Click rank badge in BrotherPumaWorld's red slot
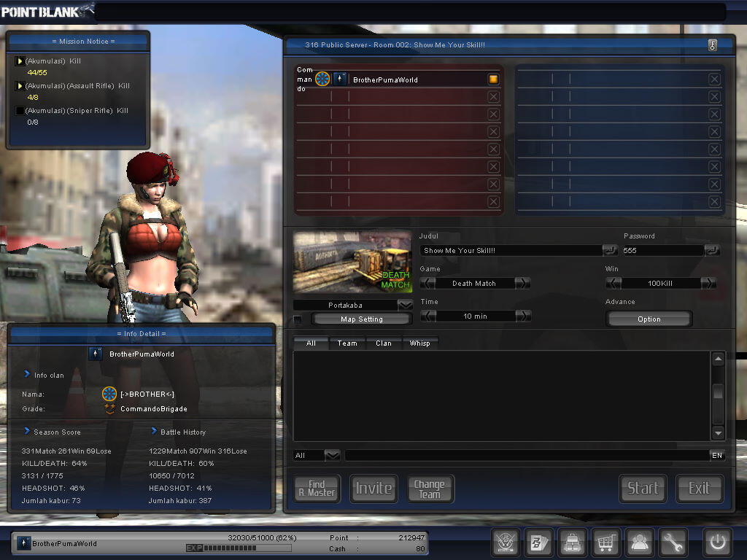Image resolution: width=747 pixels, height=560 pixels. click(x=340, y=79)
